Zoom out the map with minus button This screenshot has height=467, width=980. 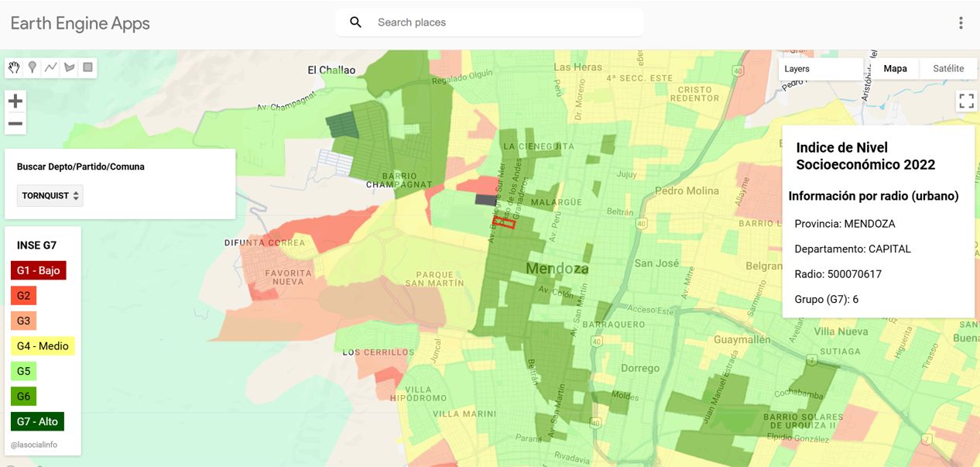pos(15,124)
